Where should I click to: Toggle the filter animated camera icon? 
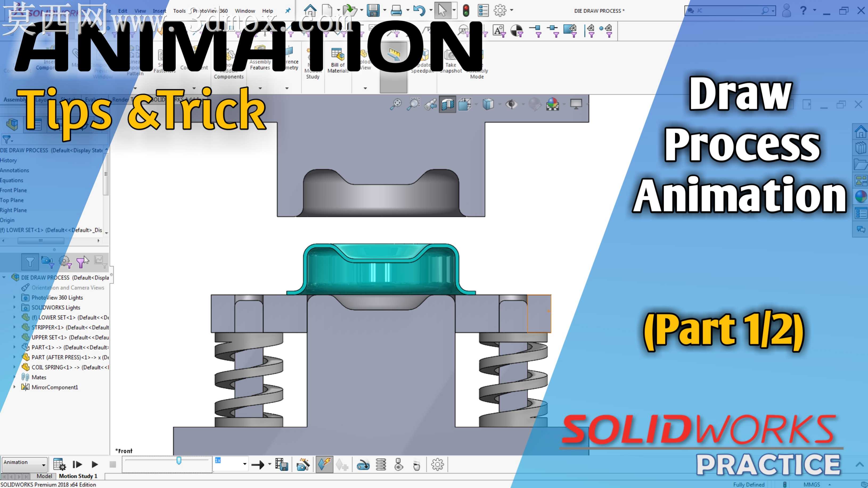tap(47, 261)
